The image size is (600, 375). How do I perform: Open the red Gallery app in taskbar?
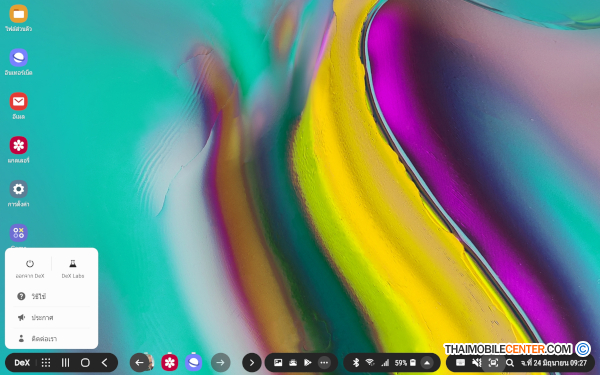[x=170, y=362]
